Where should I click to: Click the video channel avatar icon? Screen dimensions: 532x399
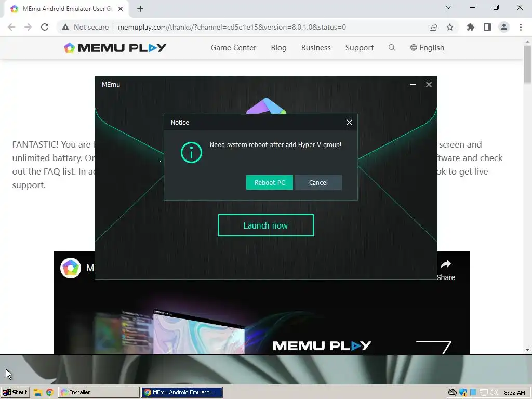[71, 268]
